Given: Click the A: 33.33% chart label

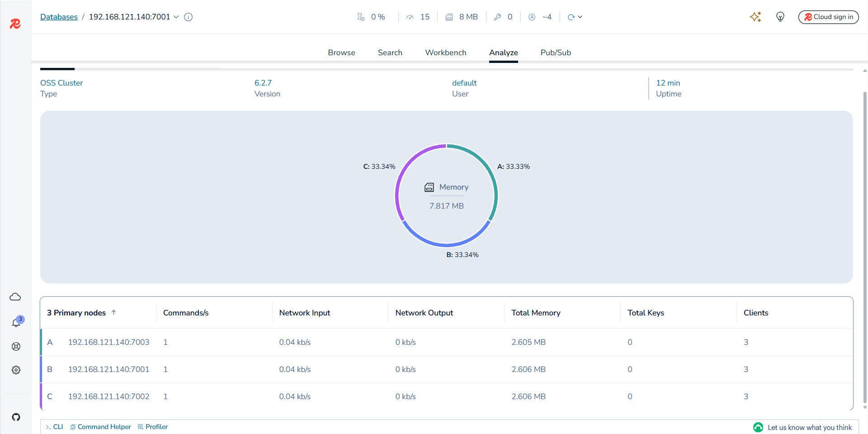Looking at the screenshot, I should click(514, 167).
